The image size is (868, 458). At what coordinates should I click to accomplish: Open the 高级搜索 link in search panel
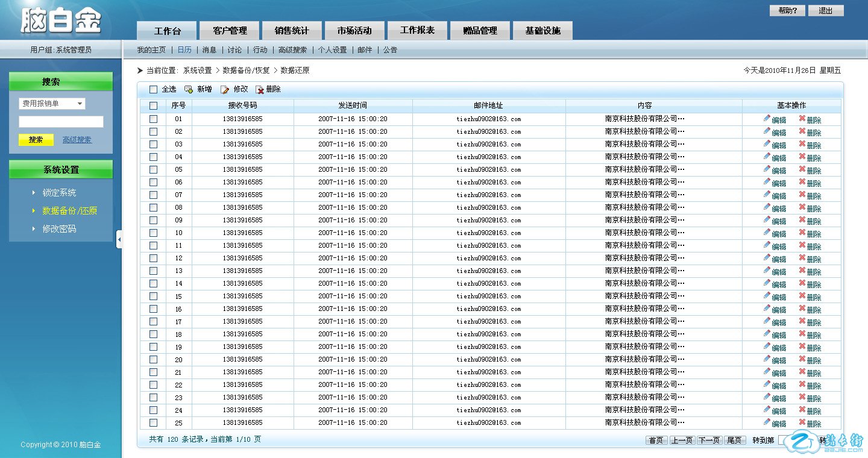point(77,140)
